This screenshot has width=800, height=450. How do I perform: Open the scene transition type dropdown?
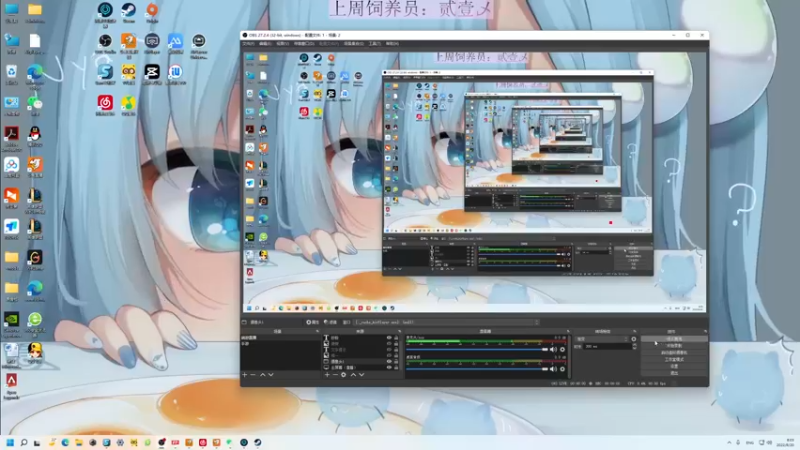[x=603, y=339]
